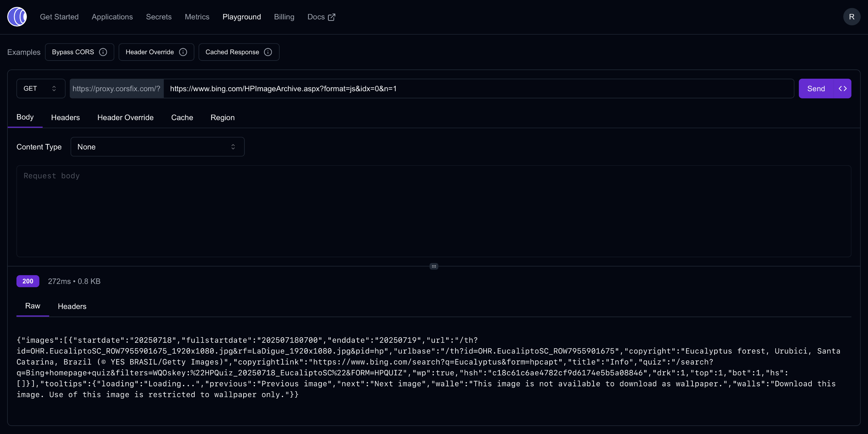
Task: Click info icon beside Cached Response
Action: point(268,52)
